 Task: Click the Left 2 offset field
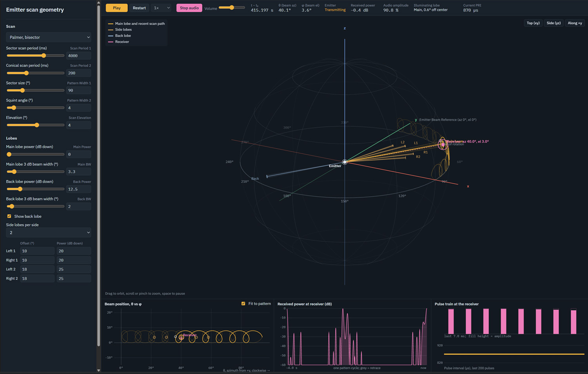37,269
